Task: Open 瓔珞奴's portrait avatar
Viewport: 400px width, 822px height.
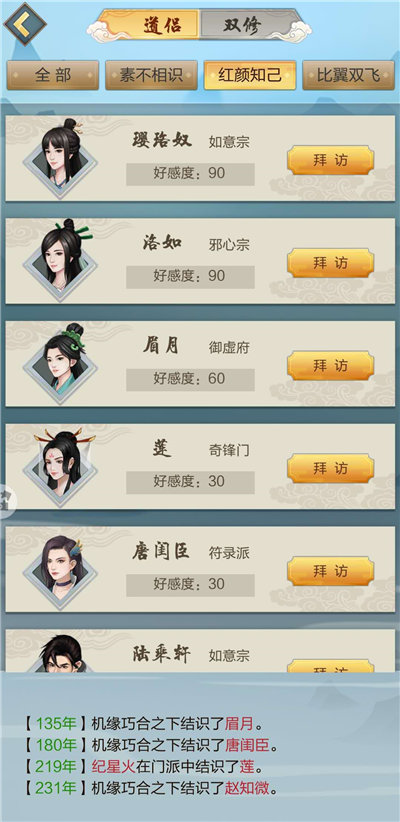Action: tap(60, 157)
